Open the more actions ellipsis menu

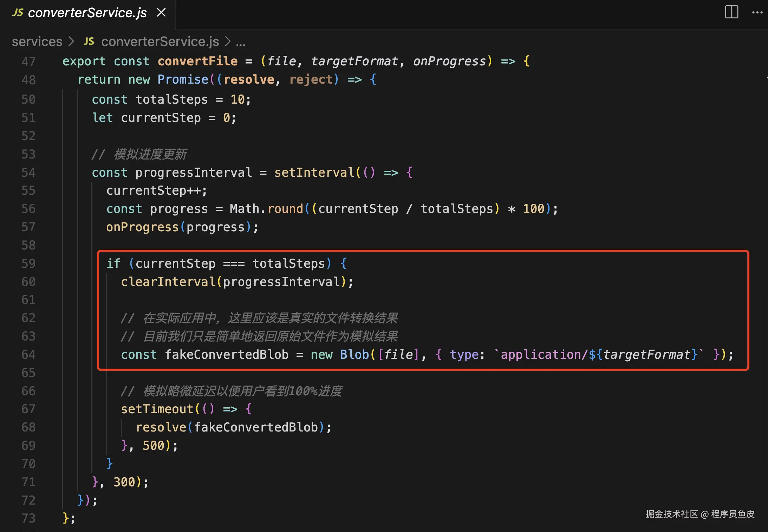coord(757,13)
